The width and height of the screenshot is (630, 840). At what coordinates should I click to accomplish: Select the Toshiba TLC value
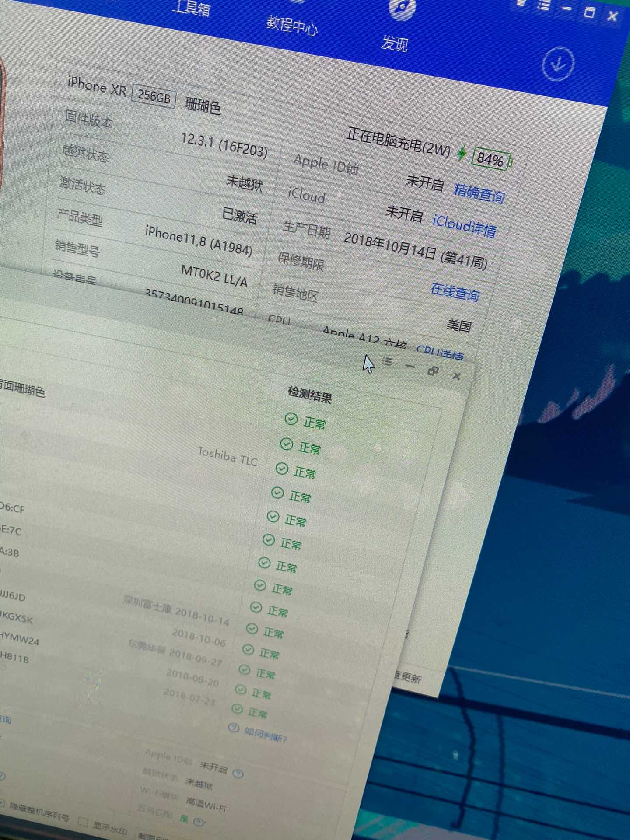point(227,456)
